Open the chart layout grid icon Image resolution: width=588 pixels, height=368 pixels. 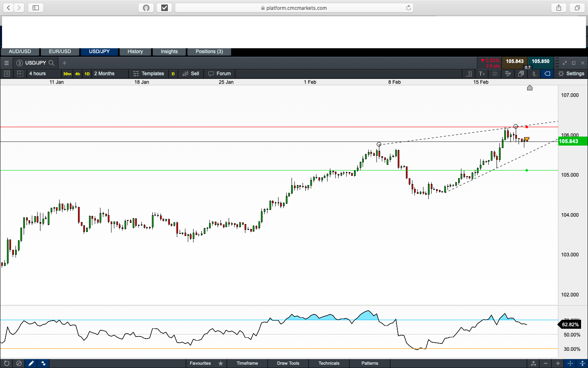[20, 74]
